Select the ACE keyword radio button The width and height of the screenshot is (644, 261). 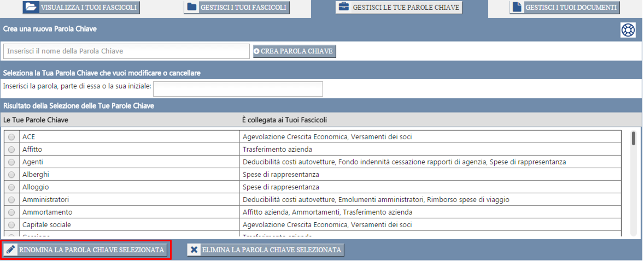[11, 137]
